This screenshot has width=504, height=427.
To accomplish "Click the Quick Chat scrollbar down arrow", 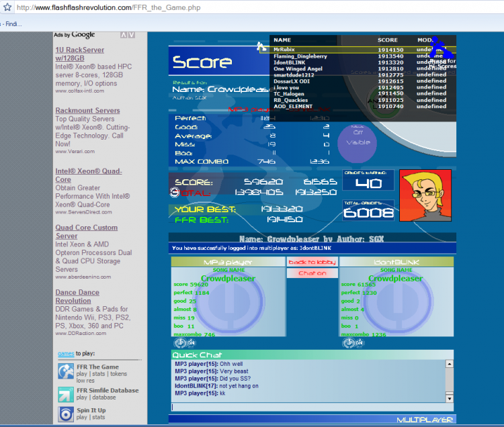I will click(x=450, y=398).
